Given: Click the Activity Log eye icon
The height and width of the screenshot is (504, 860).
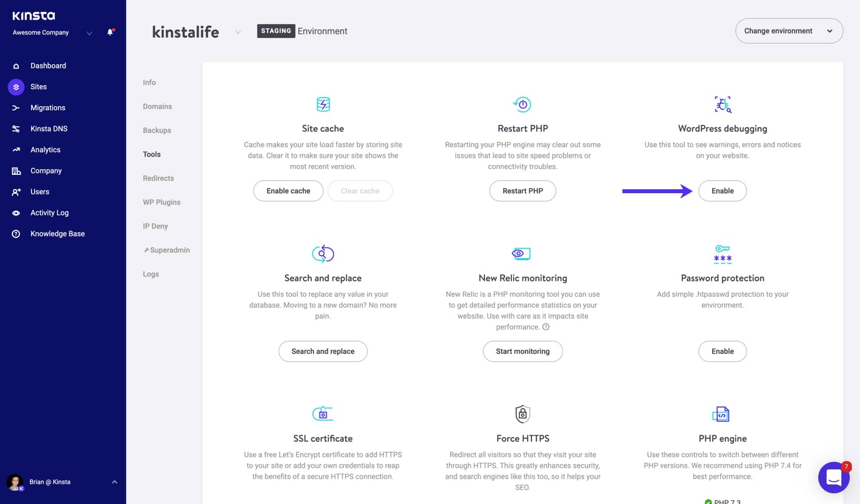Looking at the screenshot, I should [x=16, y=213].
